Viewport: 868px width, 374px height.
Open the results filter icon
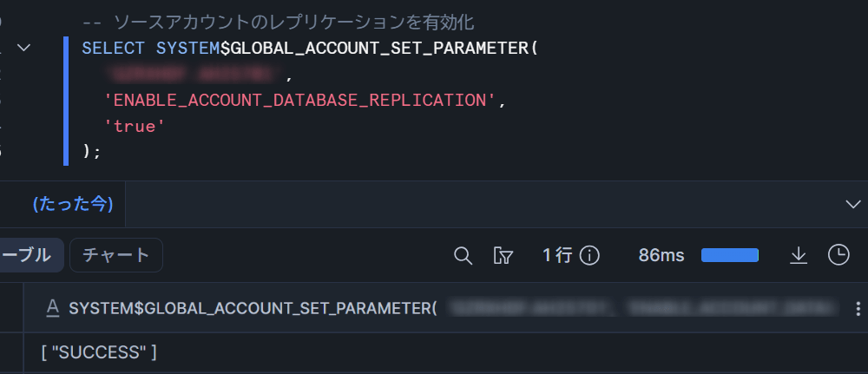tap(503, 255)
